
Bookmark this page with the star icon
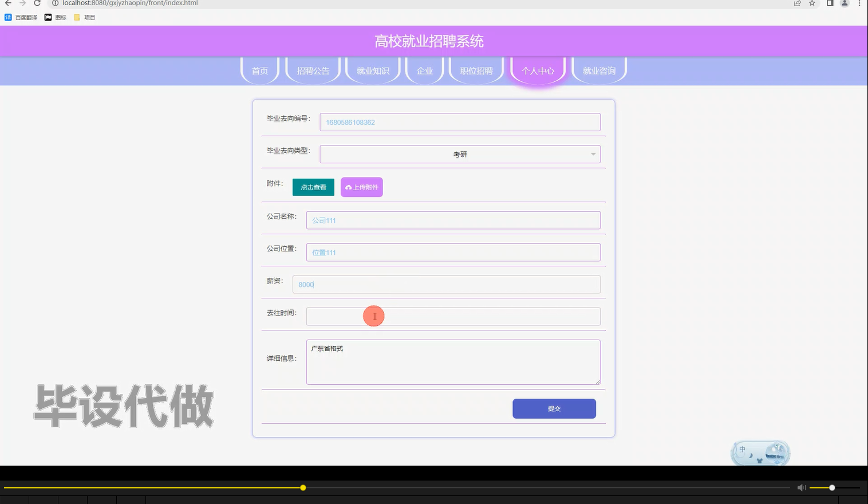(812, 3)
